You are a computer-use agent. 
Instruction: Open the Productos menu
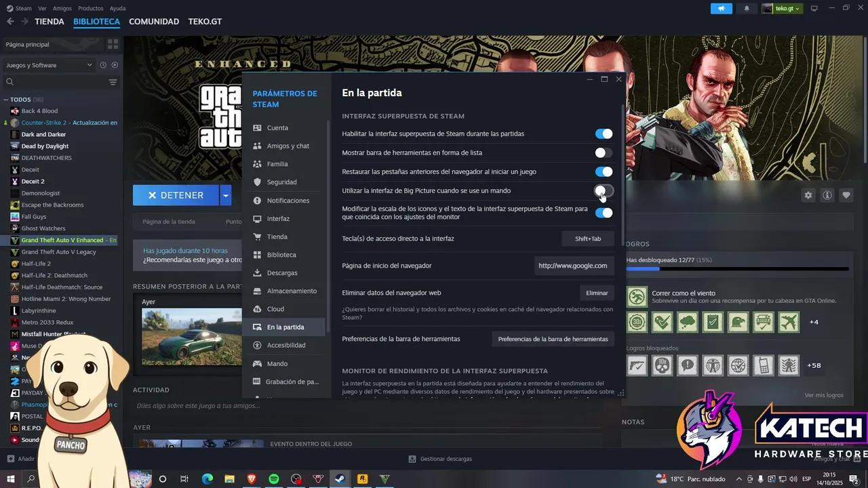point(91,8)
